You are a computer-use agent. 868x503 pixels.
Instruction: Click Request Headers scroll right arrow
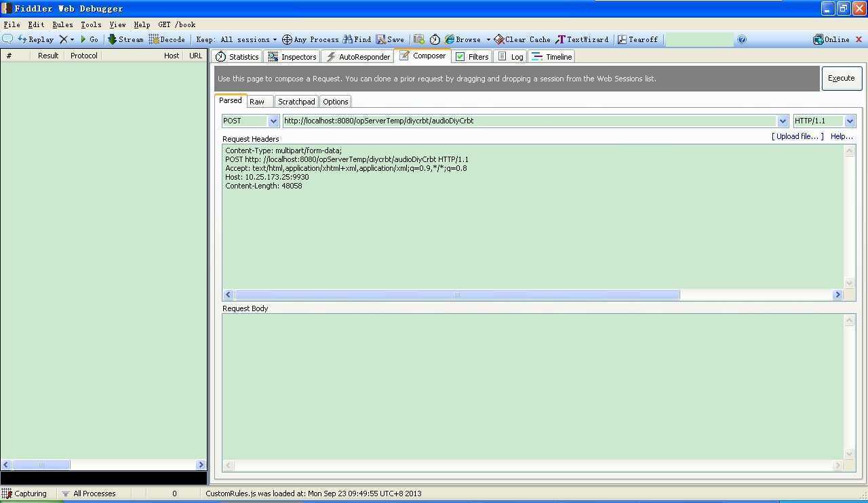837,294
